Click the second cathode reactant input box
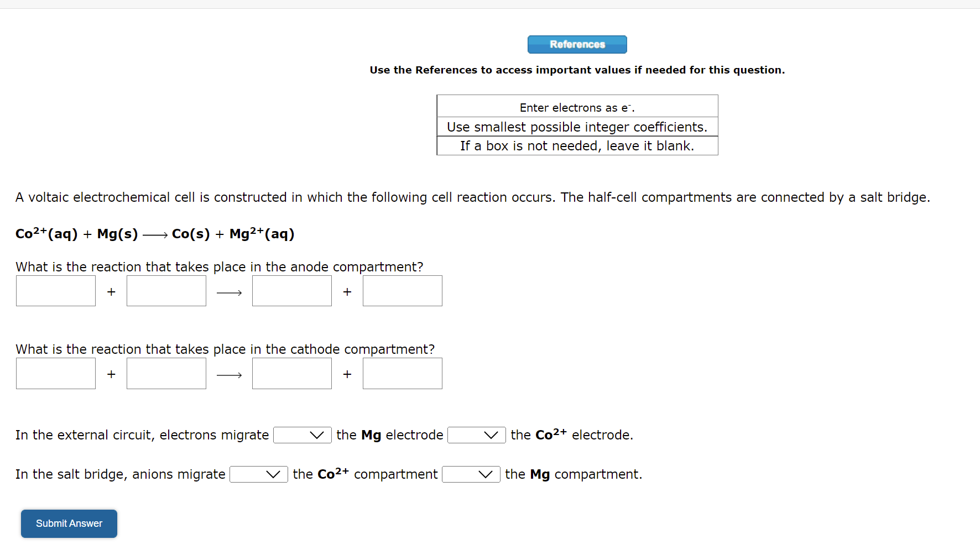This screenshot has width=980, height=555. click(166, 374)
